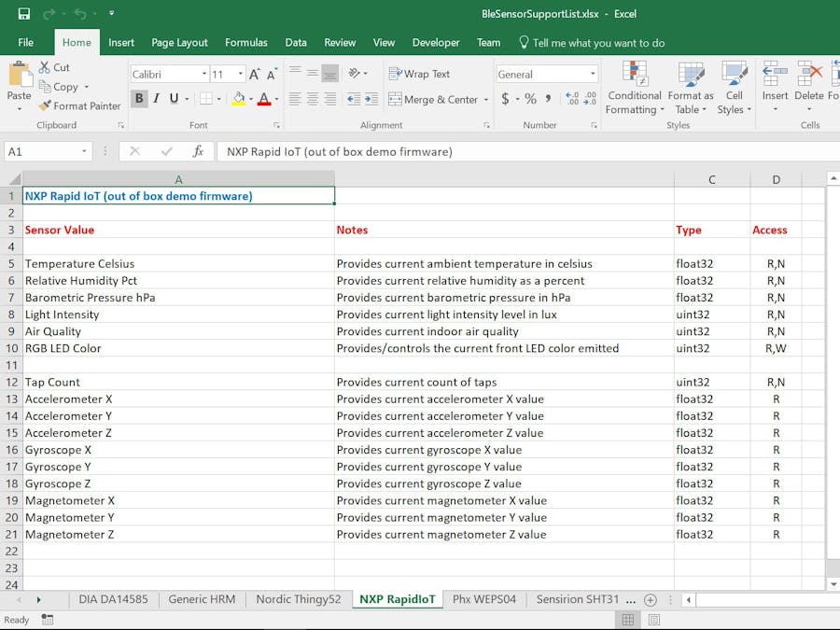Viewport: 840px width, 630px height.
Task: Toggle Wrap Text for cell
Action: point(420,74)
